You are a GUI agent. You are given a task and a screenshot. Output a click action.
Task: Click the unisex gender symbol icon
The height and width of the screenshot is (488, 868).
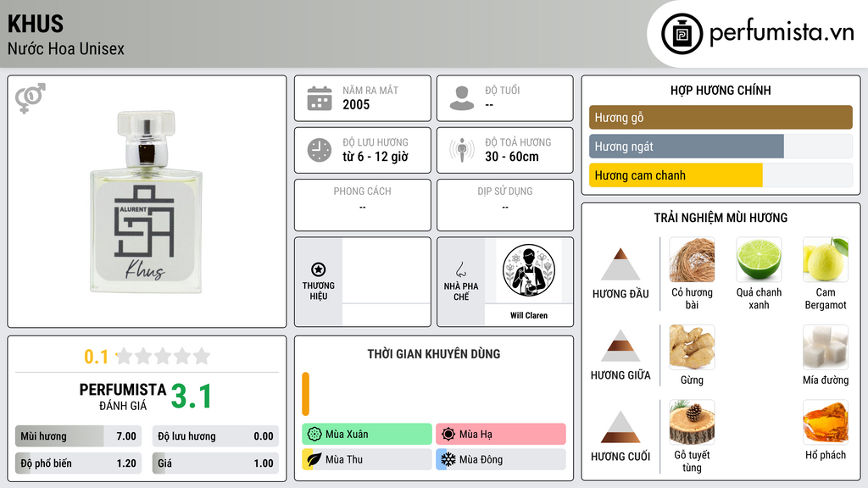[31, 98]
